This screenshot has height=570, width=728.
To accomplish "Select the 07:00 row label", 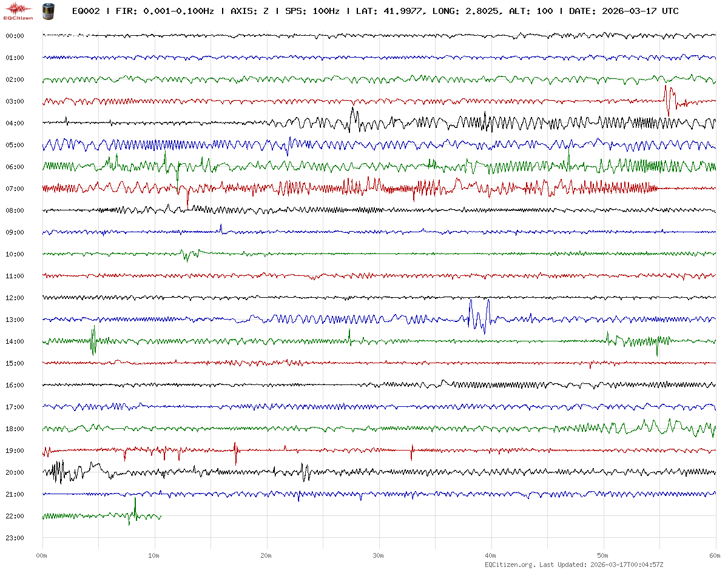I will tap(15, 189).
